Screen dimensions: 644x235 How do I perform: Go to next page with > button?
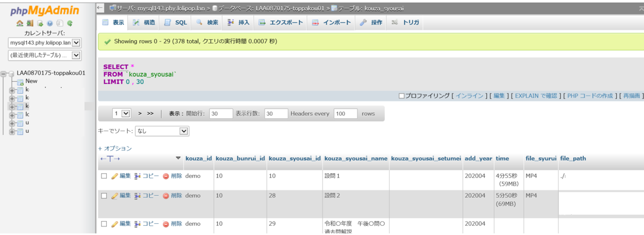pyautogui.click(x=140, y=113)
